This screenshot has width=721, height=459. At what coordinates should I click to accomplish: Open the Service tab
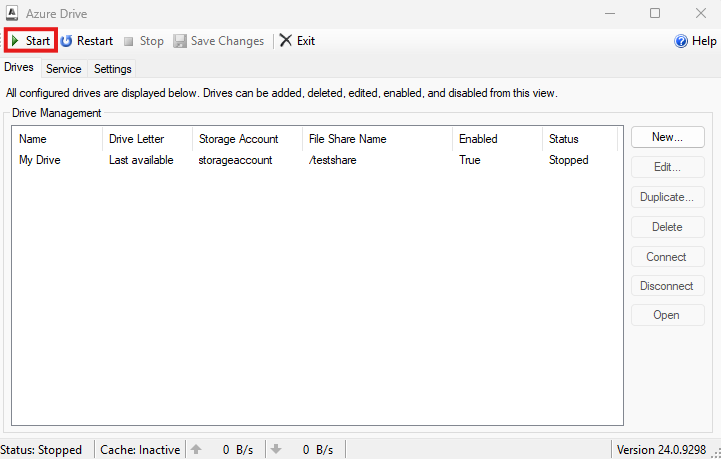point(63,69)
